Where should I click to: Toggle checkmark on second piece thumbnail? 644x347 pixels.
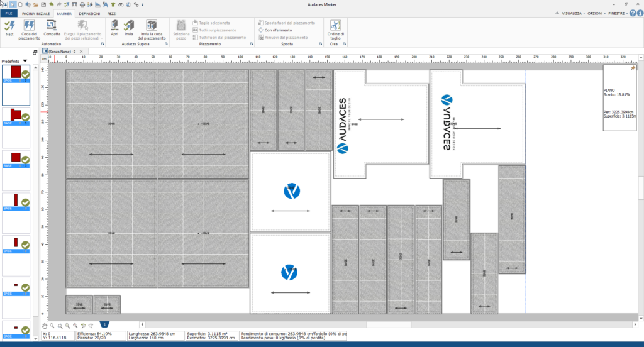tap(25, 118)
